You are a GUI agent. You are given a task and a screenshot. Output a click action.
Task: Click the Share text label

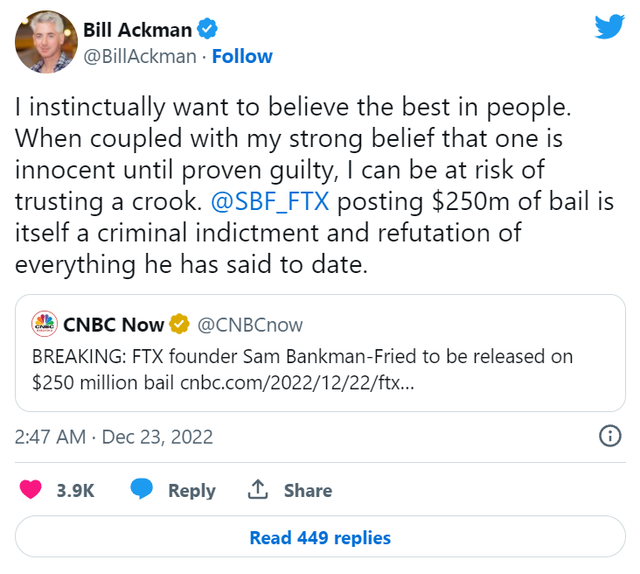(x=307, y=490)
